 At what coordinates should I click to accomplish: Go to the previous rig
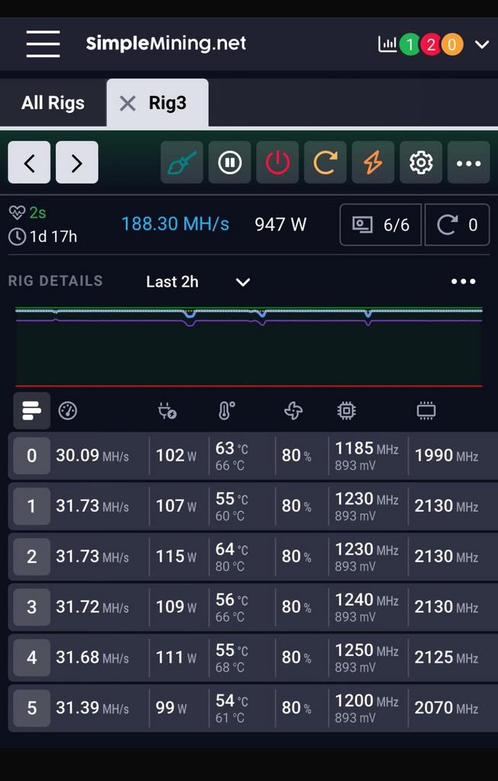[29, 162]
